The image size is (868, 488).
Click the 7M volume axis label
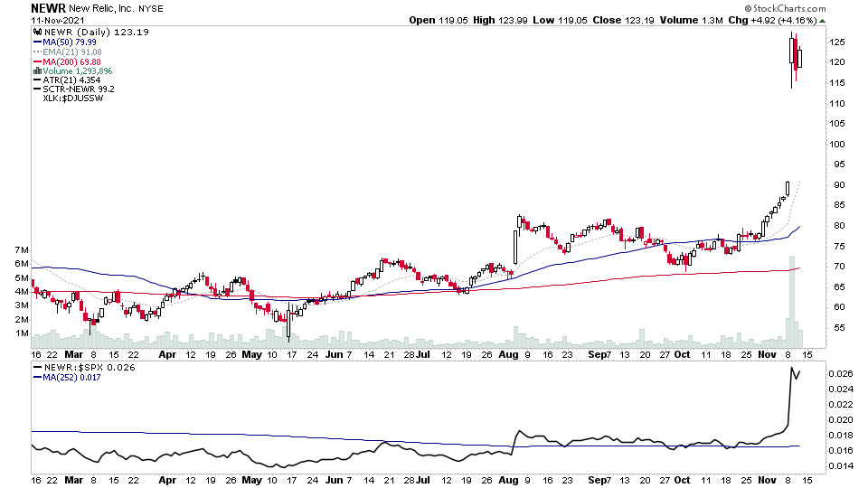(22, 250)
